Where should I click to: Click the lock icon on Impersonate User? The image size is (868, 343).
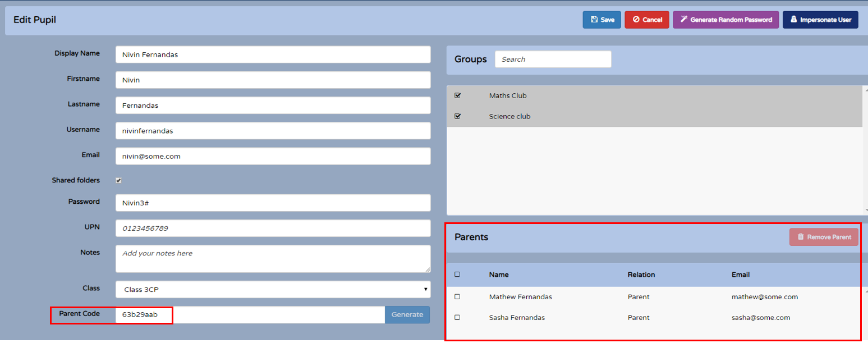[x=794, y=19]
